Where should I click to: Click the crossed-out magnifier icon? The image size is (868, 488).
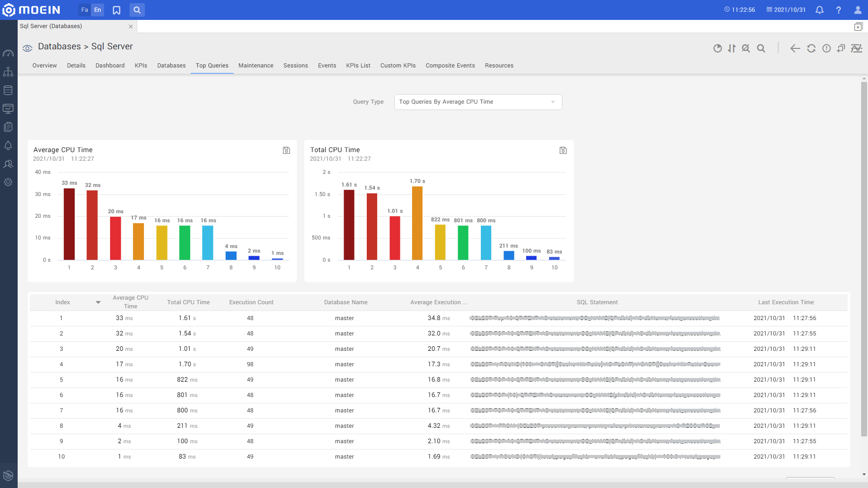(x=746, y=48)
